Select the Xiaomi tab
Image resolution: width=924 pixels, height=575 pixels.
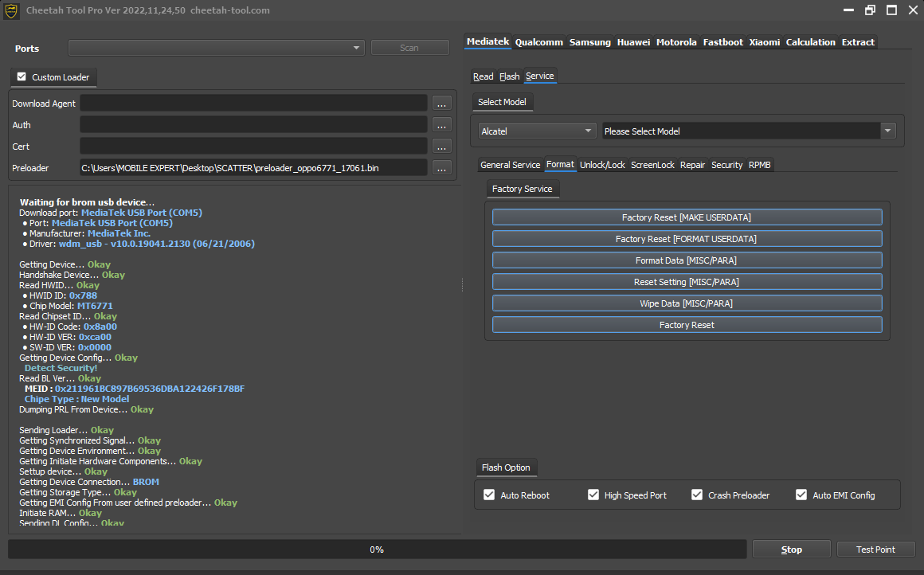[x=765, y=42]
